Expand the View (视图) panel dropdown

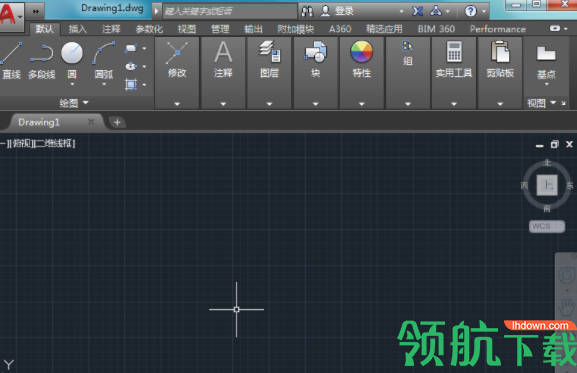coord(553,103)
